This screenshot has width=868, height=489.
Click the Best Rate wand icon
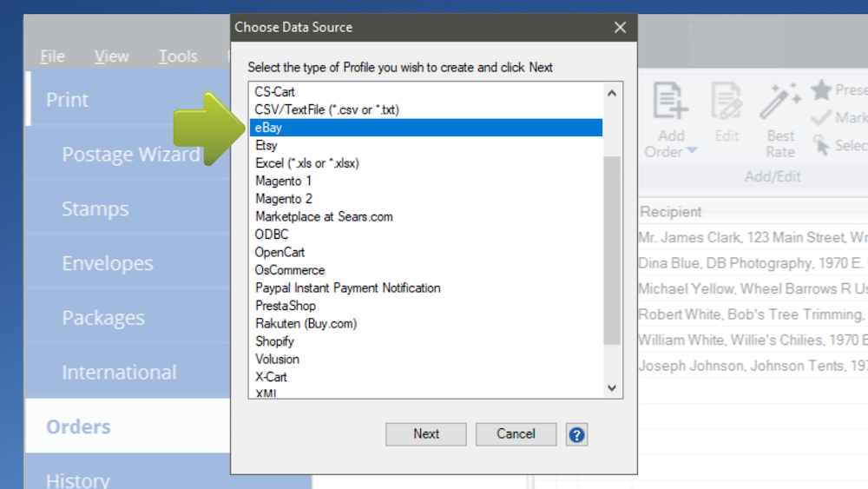tap(779, 102)
